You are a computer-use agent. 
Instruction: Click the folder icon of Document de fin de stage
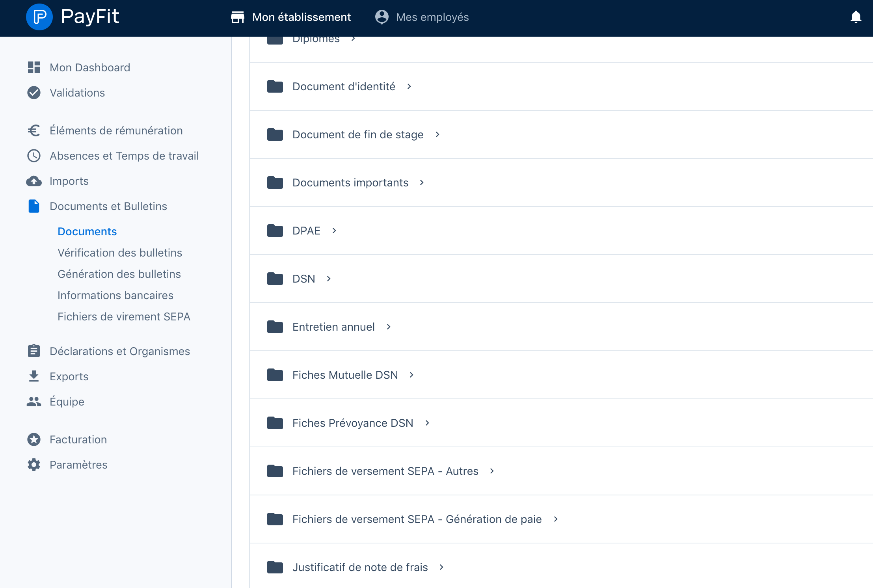click(x=275, y=134)
